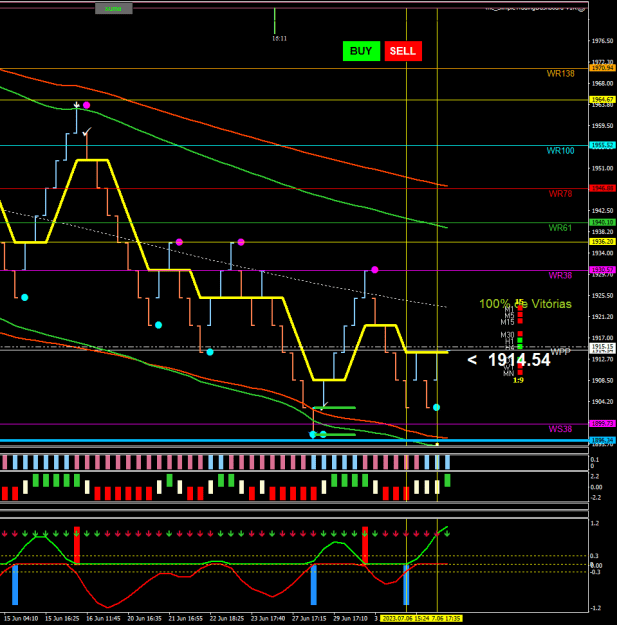Click the white down arrow at the highest peak
Screen dimensions: 617x625
[x=77, y=105]
